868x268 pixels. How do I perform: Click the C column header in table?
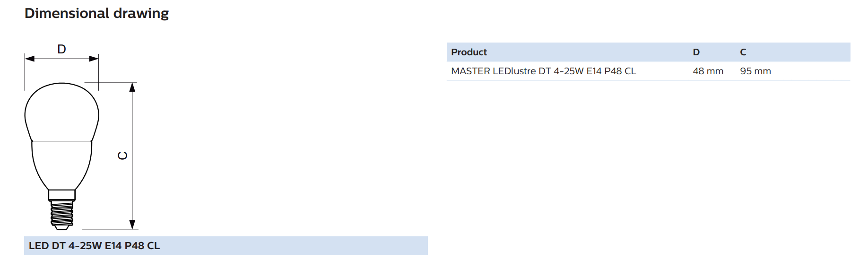tap(743, 52)
